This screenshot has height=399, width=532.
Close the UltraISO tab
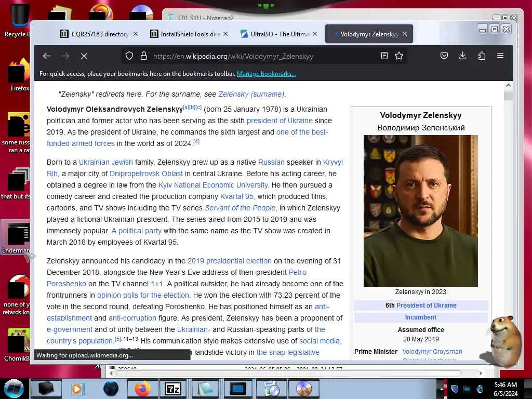click(315, 34)
